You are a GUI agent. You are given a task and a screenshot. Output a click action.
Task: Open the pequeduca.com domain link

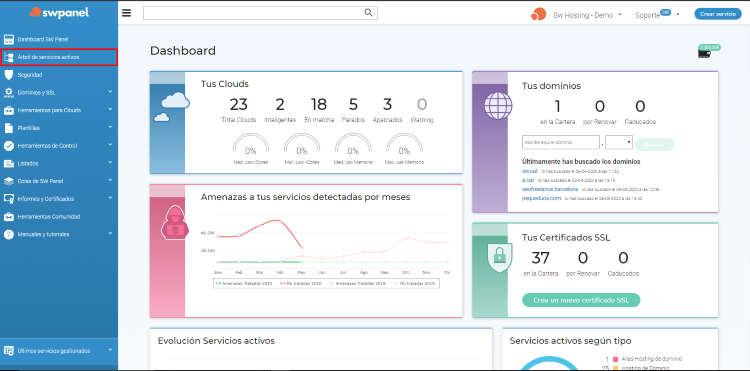click(x=541, y=198)
